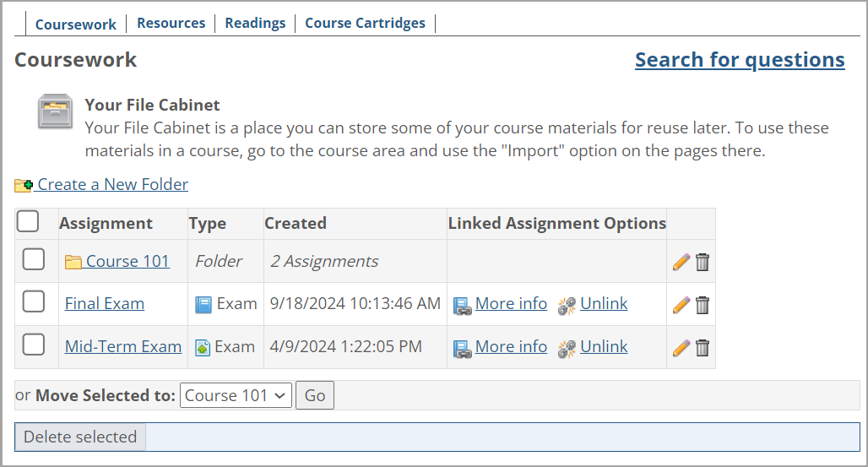Click the date 4/9/2024 1:22:05 PM
The height and width of the screenshot is (467, 868).
[345, 347]
